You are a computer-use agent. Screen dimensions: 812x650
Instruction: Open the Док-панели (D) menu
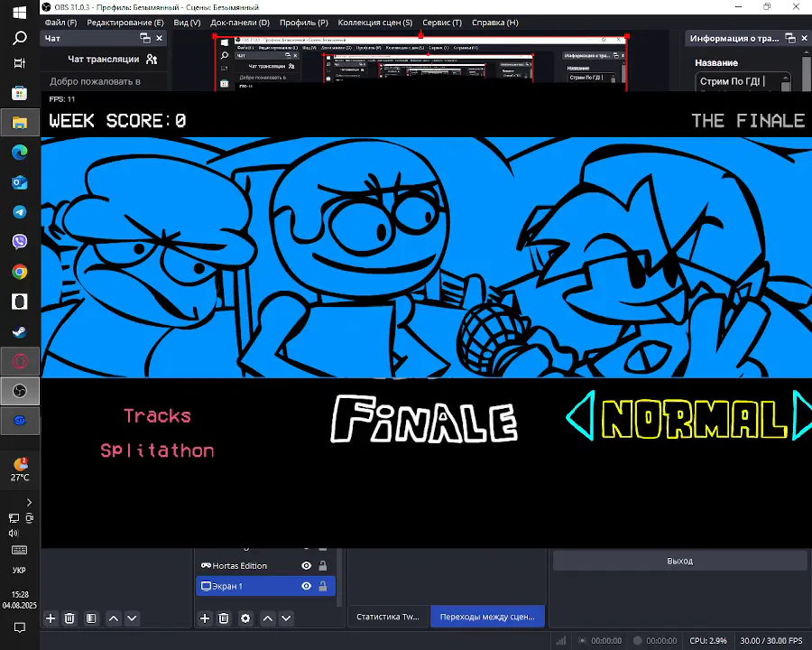(240, 23)
